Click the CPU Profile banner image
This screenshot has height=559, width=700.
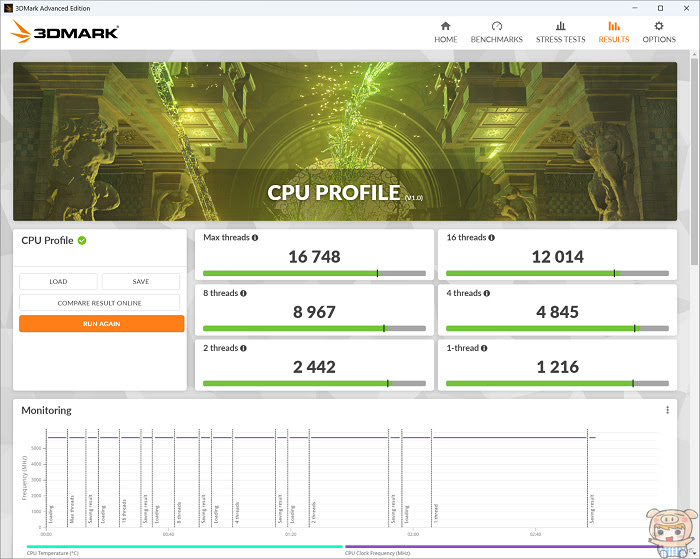click(345, 141)
